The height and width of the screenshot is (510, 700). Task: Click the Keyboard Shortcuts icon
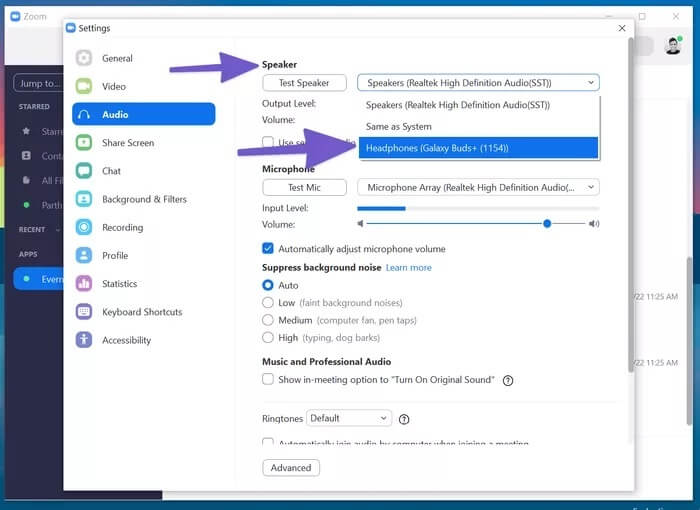pos(83,311)
